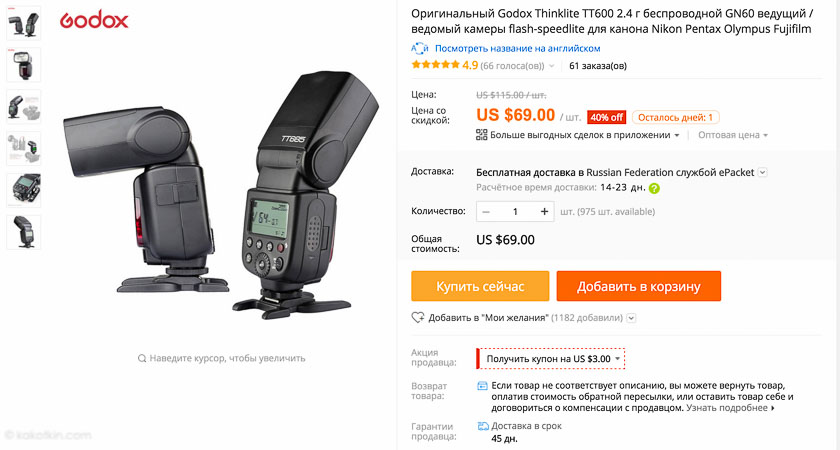Click the QR code icon for app deals
This screenshot has width=840, height=450.
[482, 135]
